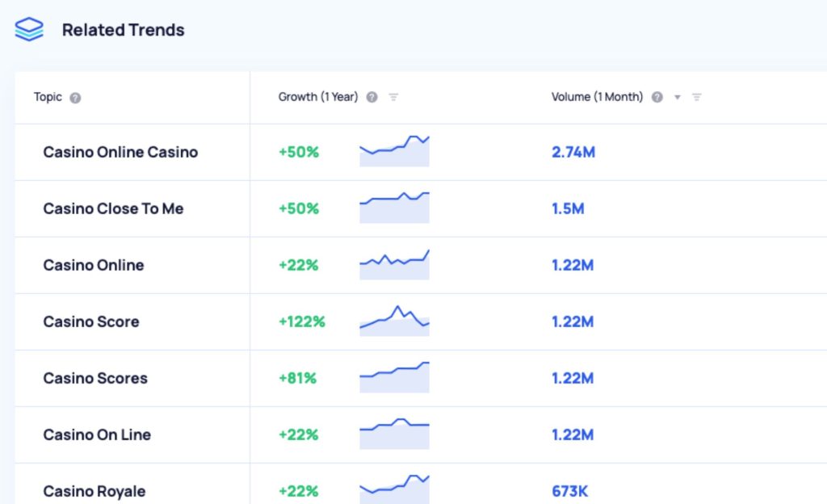Open the Volume column filter icon
The height and width of the screenshot is (504, 827).
click(697, 97)
